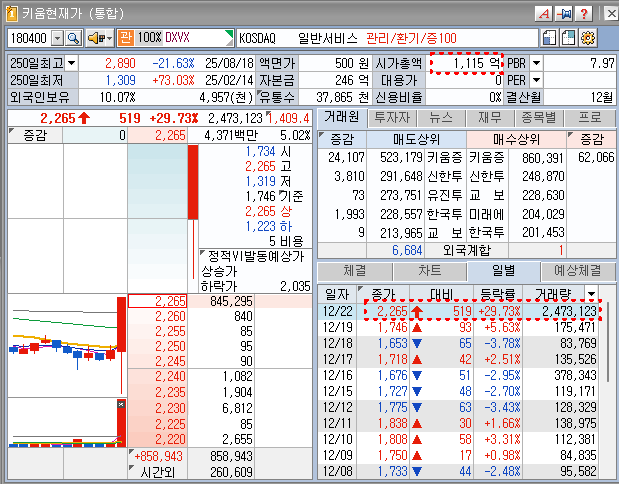
Task: Click the 일자 column header
Action: pos(337,294)
